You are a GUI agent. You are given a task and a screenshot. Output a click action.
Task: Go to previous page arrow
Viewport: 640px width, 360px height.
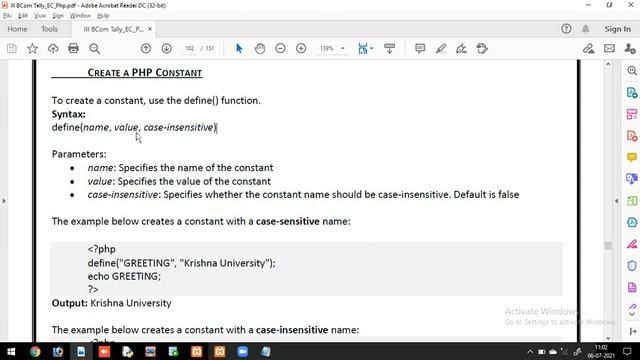146,49
